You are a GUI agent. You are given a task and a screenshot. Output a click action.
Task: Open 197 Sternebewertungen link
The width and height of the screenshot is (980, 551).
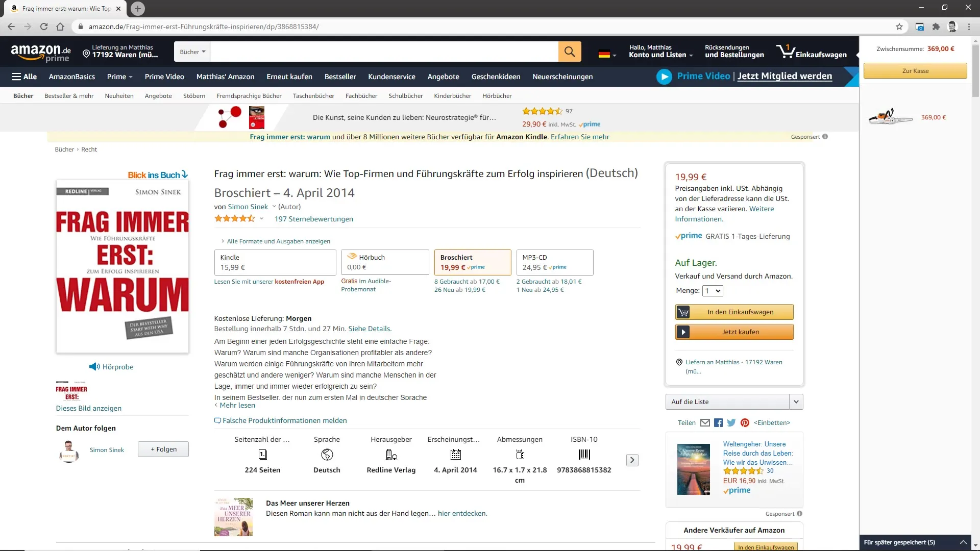click(313, 219)
